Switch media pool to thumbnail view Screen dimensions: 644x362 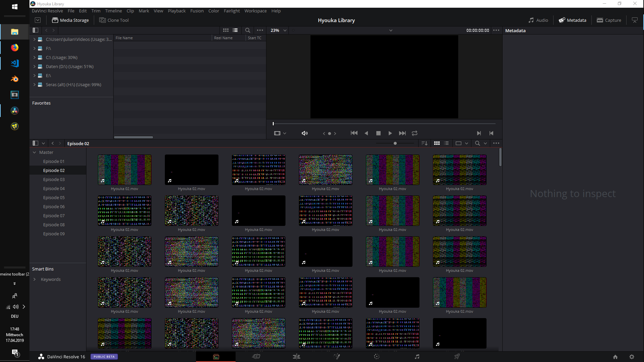(437, 143)
